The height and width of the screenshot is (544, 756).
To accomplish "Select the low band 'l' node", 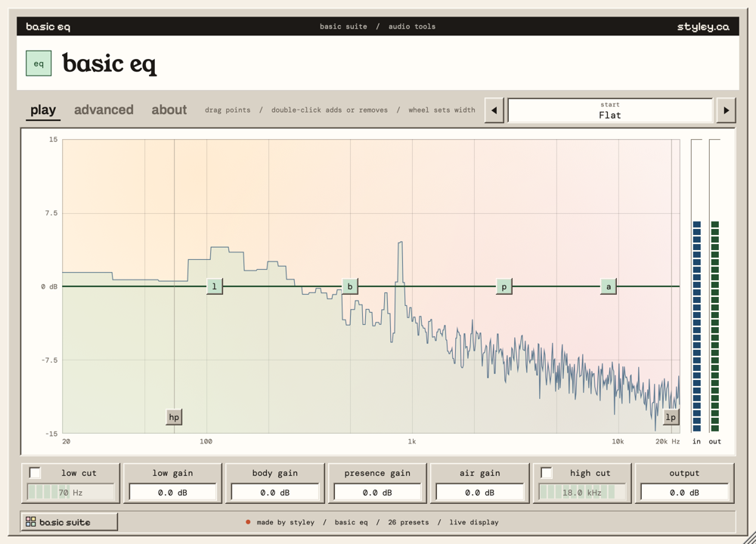I will tap(215, 286).
